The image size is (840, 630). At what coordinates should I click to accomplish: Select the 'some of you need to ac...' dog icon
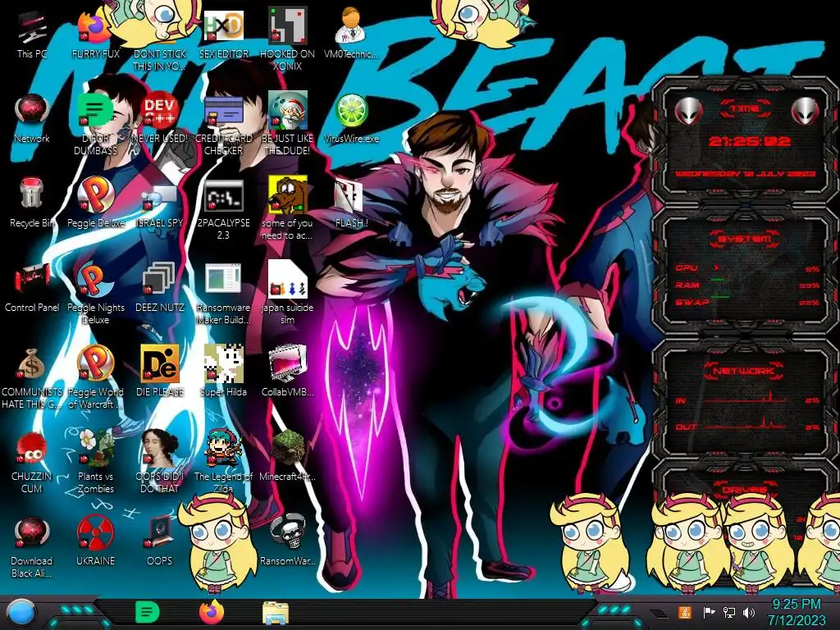287,209
